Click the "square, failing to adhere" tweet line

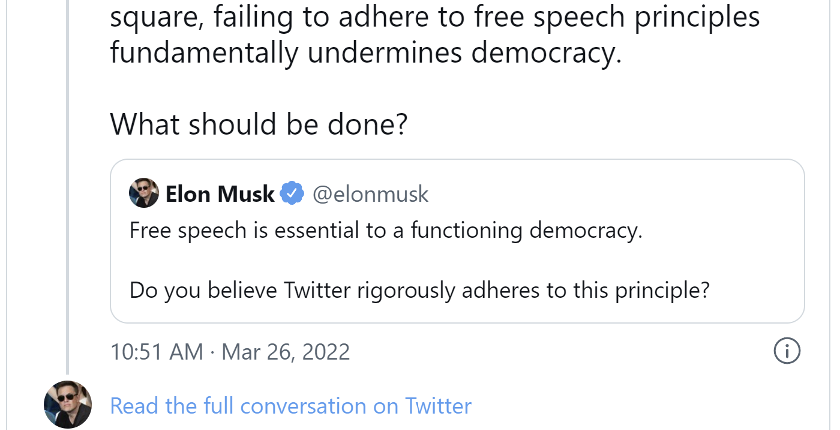coord(434,18)
